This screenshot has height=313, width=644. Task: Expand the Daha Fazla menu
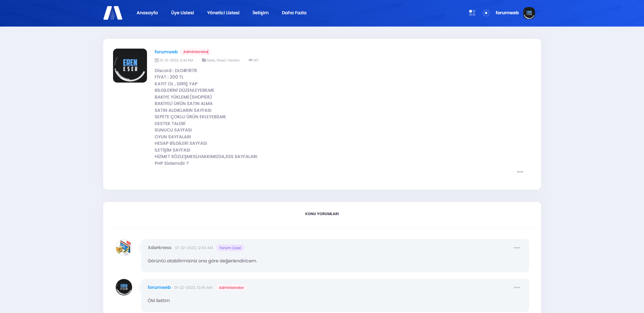(x=294, y=13)
